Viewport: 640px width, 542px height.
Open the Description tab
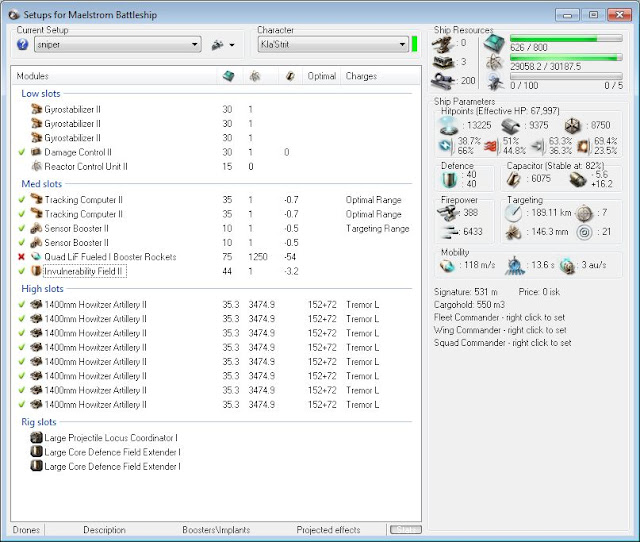104,530
